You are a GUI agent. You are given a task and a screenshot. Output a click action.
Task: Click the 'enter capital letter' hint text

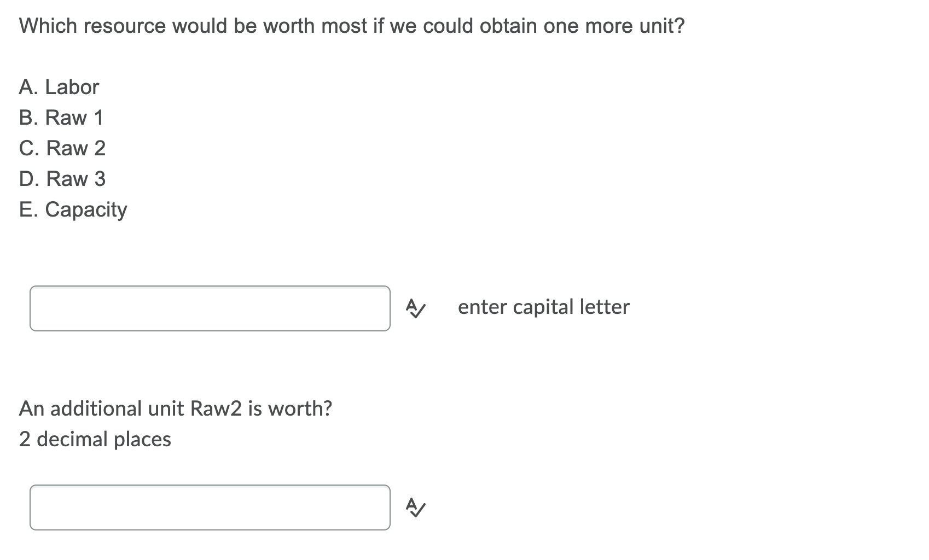pyautogui.click(x=544, y=307)
